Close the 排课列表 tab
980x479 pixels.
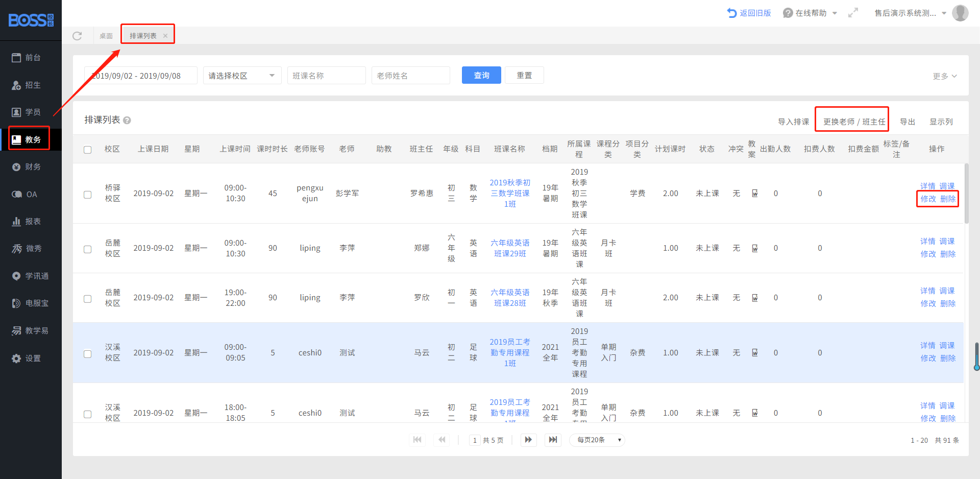coord(165,36)
